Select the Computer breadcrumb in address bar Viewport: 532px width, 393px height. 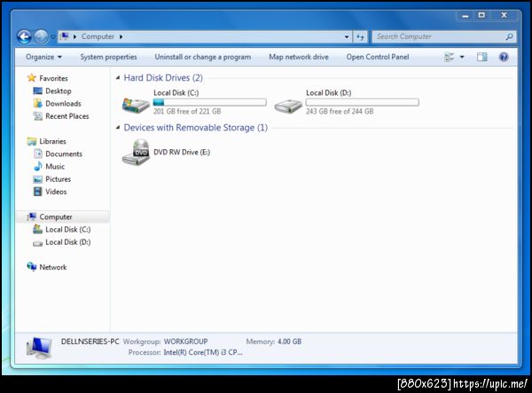coord(98,36)
